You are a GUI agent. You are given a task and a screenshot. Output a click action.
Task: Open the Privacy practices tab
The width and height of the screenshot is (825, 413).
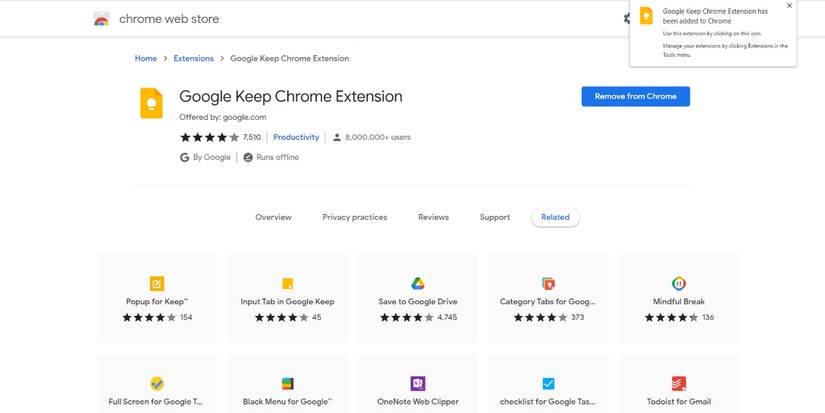pyautogui.click(x=354, y=217)
